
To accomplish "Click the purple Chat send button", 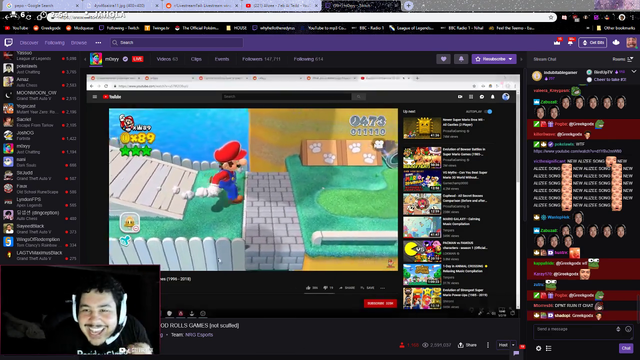I will coord(626,348).
